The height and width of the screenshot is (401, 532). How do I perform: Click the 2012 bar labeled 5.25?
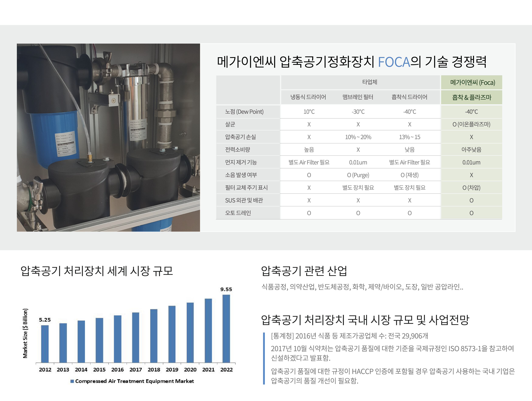tap(45, 344)
